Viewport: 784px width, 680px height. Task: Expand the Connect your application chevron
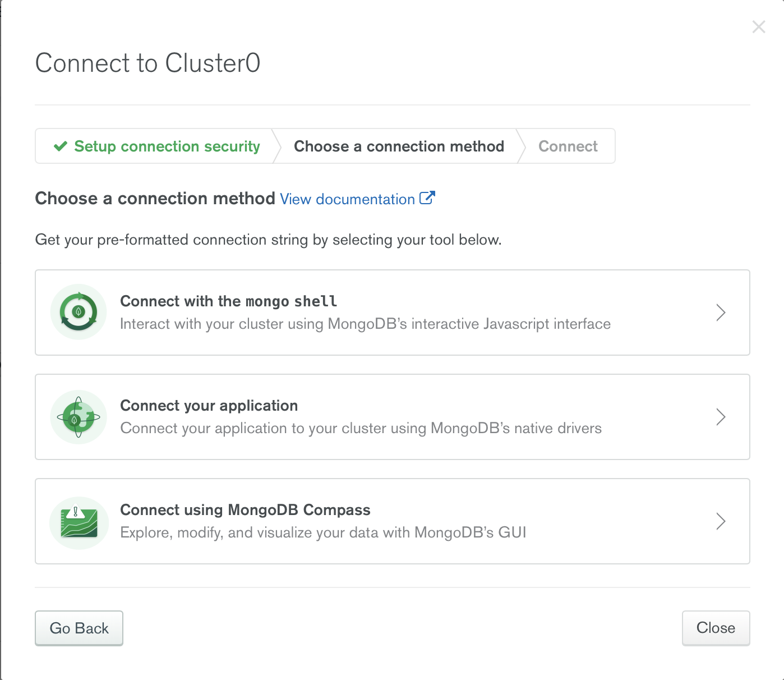pos(721,417)
